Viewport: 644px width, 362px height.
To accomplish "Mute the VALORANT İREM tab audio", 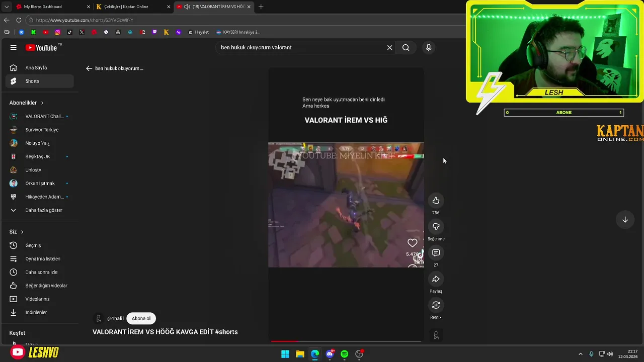I will (187, 7).
